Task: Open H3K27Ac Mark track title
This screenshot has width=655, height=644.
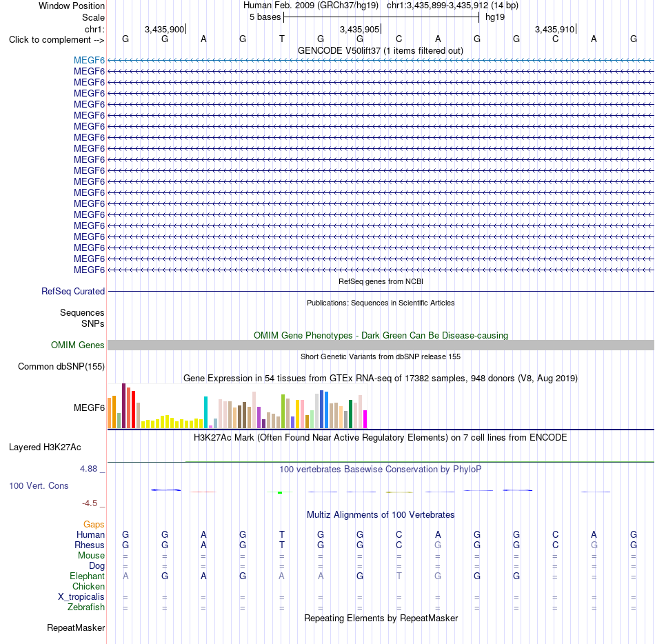Action: click(x=381, y=437)
